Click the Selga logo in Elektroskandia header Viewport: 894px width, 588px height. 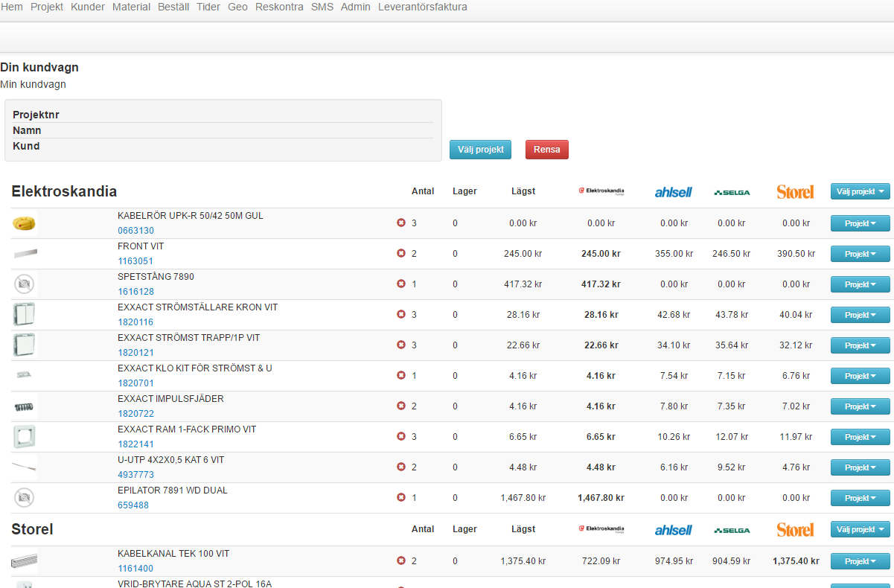click(732, 192)
